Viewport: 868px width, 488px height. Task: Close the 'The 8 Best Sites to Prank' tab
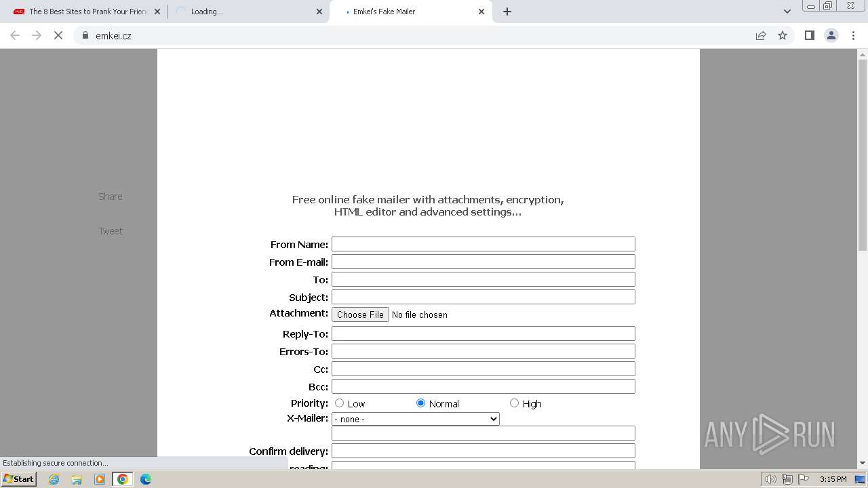click(x=157, y=12)
